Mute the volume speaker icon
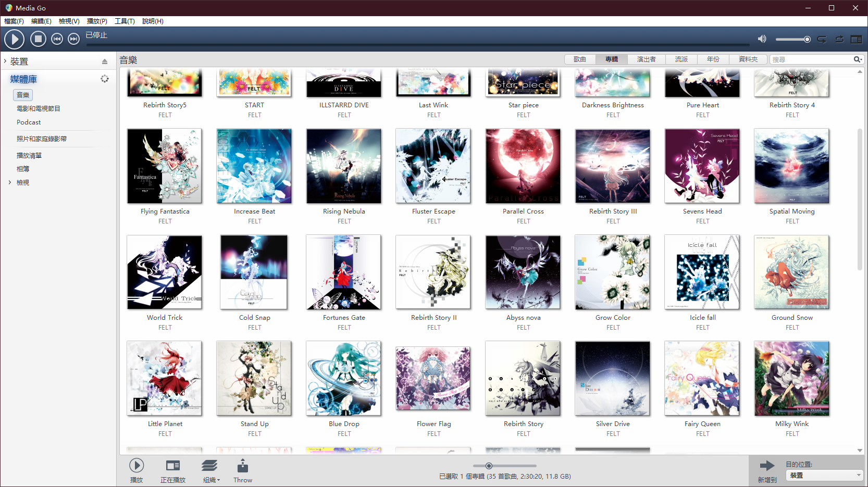This screenshot has width=868, height=487. [x=762, y=39]
